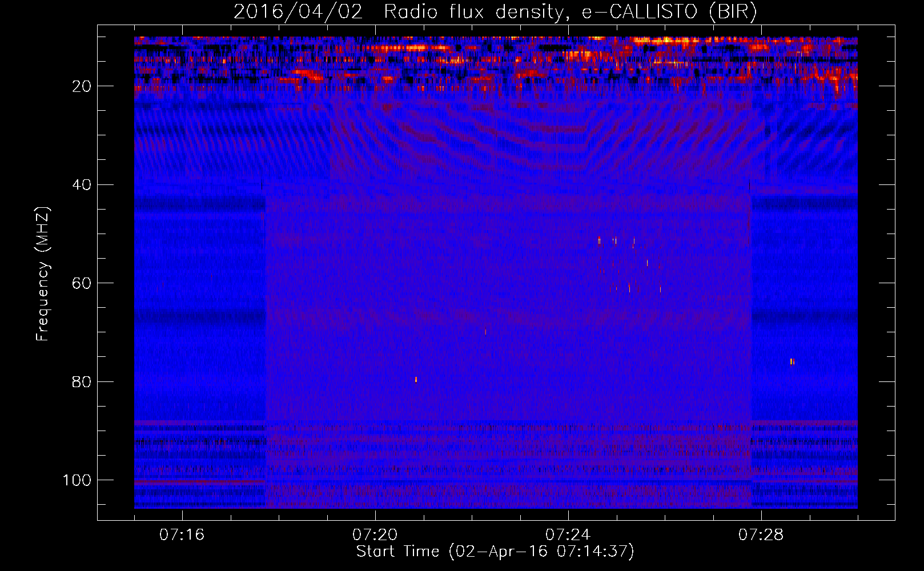
Task: Click the 100 MHz frequency tick label
Action: click(77, 480)
